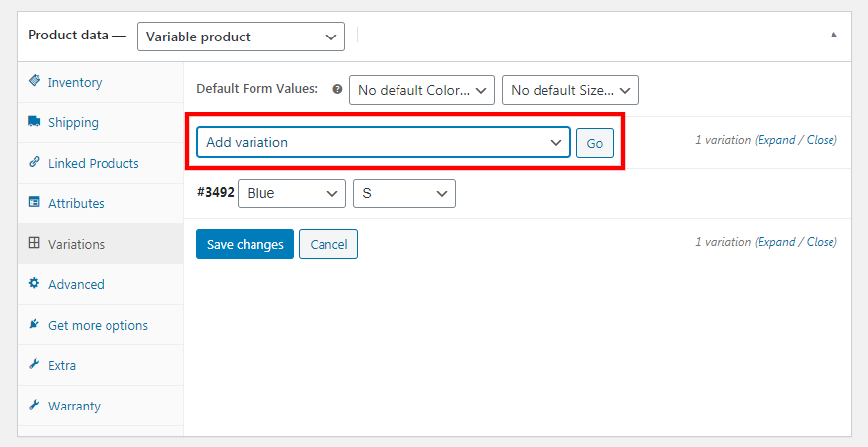Click the Warranty wrench icon
The width and height of the screenshot is (868, 447).
(x=35, y=405)
